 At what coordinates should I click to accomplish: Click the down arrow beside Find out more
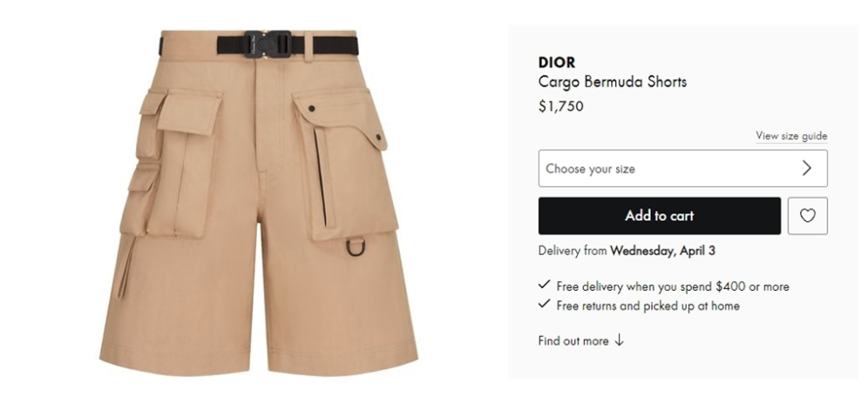click(619, 340)
